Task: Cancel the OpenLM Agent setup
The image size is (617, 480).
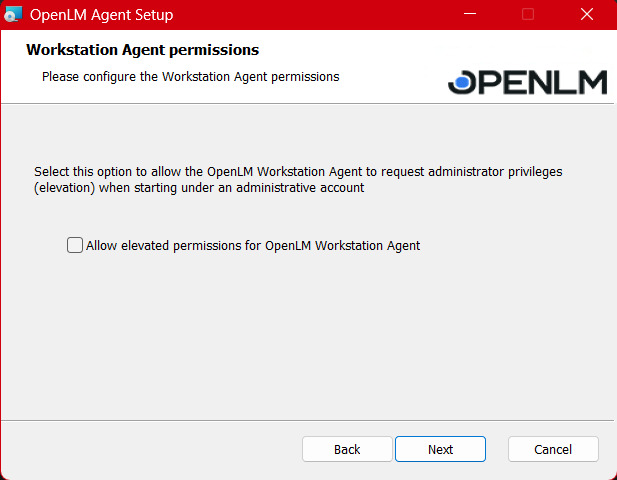Action: (x=553, y=449)
